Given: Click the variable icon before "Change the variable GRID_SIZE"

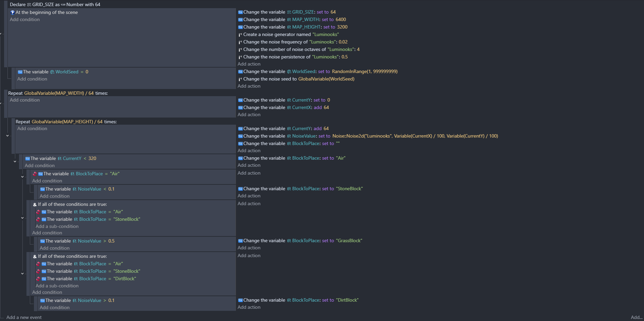Looking at the screenshot, I should (x=240, y=12).
